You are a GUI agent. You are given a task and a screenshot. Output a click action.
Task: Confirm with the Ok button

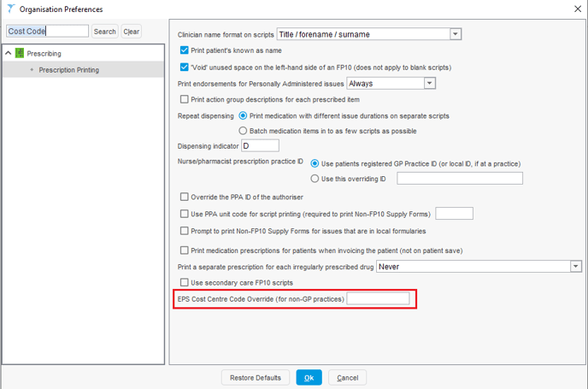coord(309,378)
